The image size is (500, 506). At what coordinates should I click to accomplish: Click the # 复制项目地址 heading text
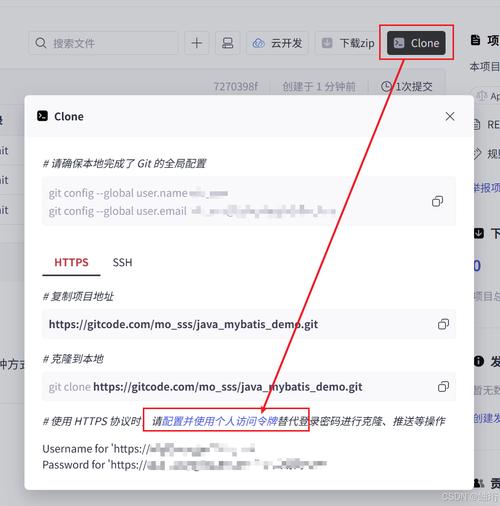(78, 296)
